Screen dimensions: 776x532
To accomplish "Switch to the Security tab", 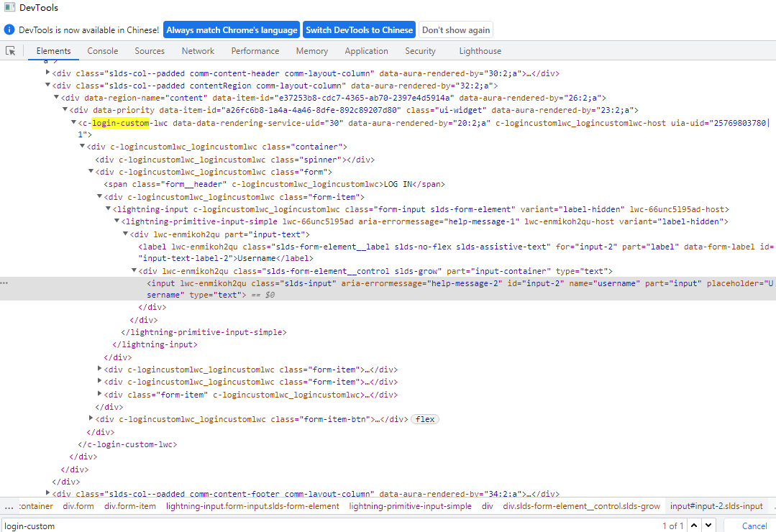I will click(x=420, y=51).
